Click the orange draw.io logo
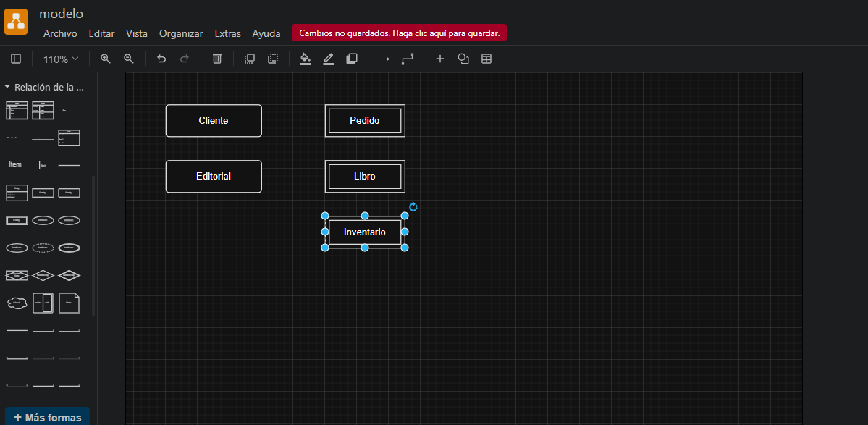Viewport: 868px width, 425px height. (16, 22)
